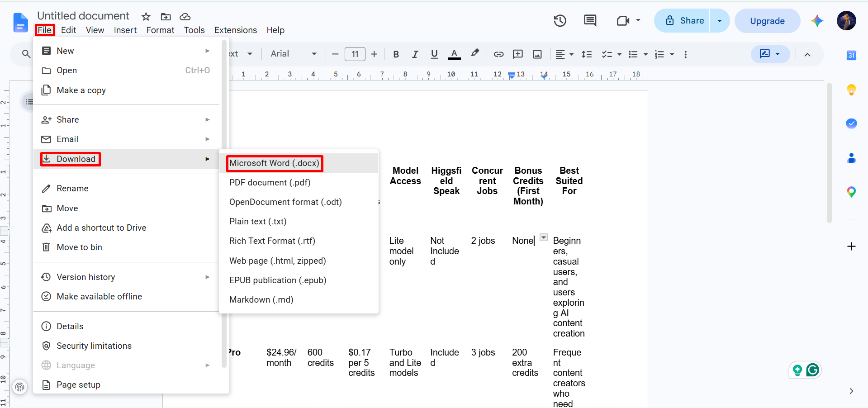
Task: Open the dropdown chip beside None
Action: [544, 237]
